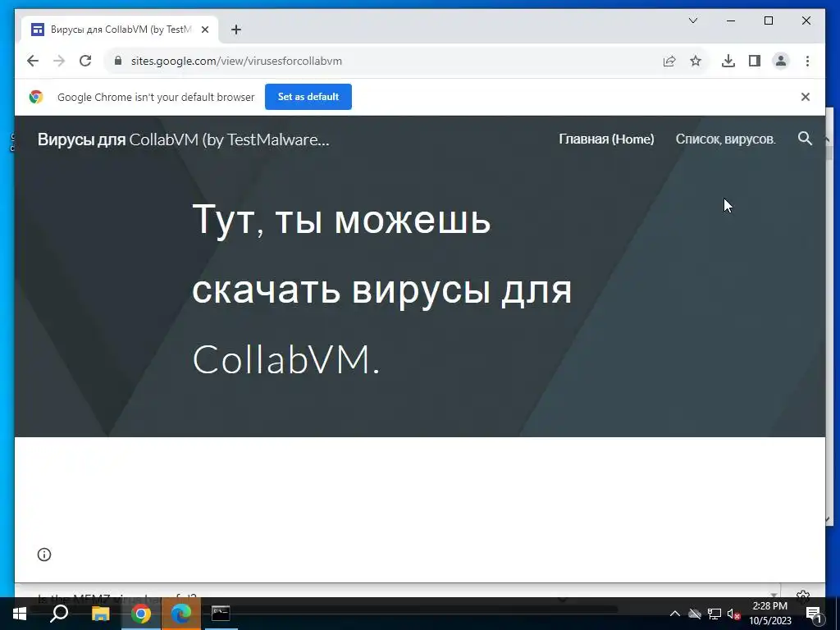Dismiss the default browser notification bar

(806, 97)
